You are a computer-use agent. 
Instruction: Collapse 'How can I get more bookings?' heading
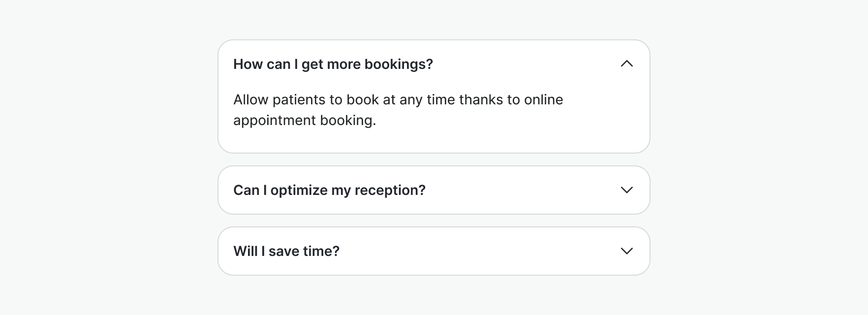(333, 64)
